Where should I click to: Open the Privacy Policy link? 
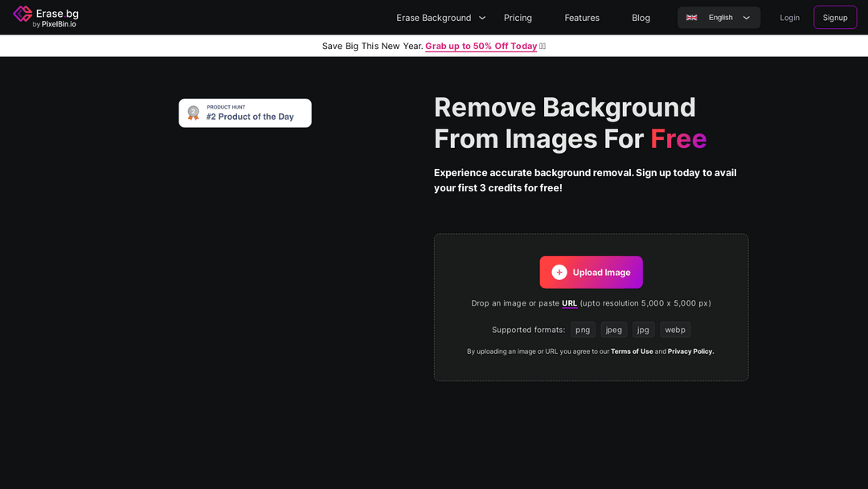pos(690,351)
